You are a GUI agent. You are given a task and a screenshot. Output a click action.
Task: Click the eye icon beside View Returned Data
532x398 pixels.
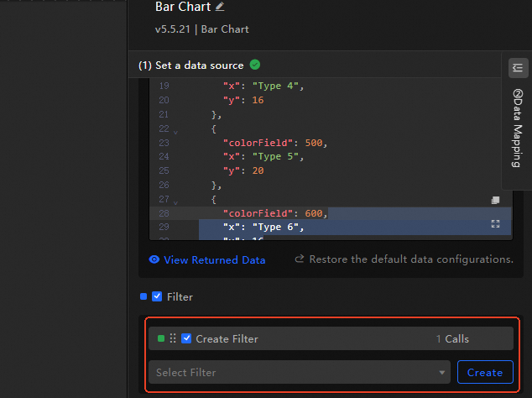point(154,259)
